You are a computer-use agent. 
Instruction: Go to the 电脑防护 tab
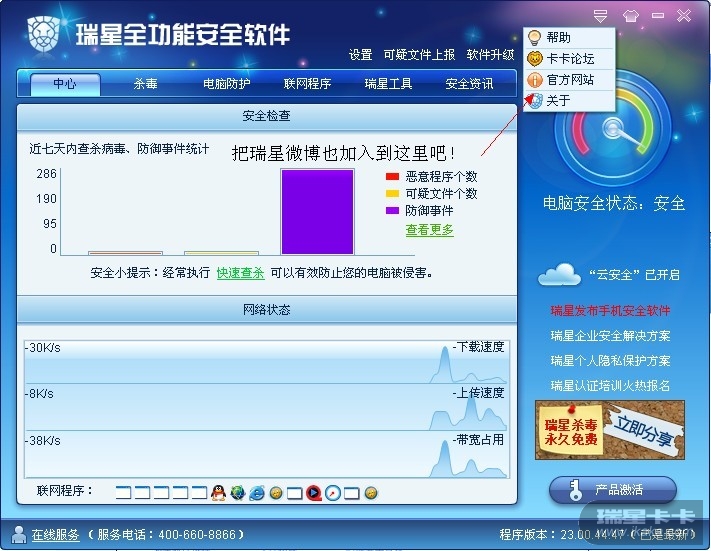(226, 84)
